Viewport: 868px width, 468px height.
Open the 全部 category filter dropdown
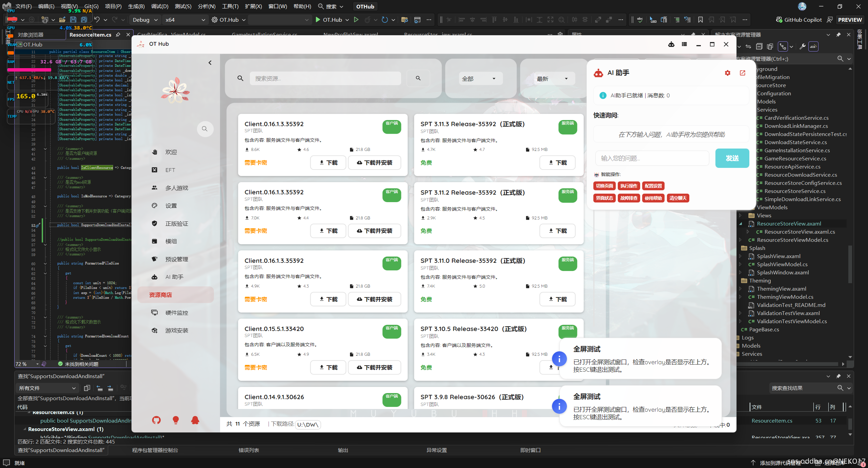480,79
